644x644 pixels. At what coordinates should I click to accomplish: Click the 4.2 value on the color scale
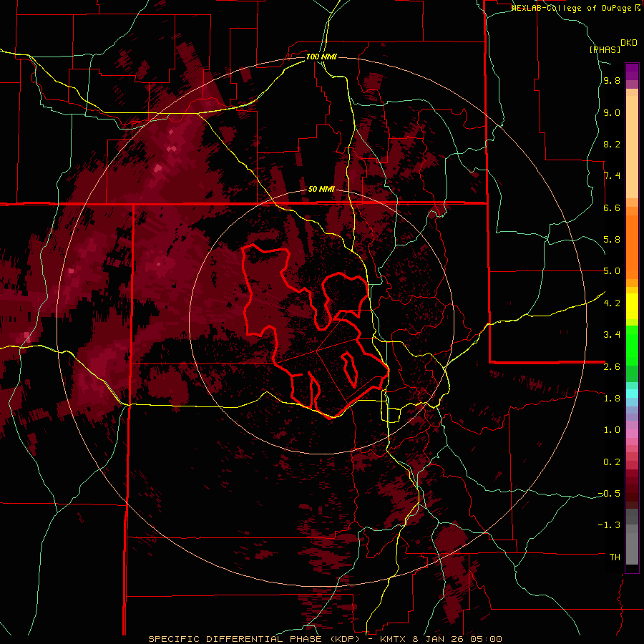(x=612, y=303)
